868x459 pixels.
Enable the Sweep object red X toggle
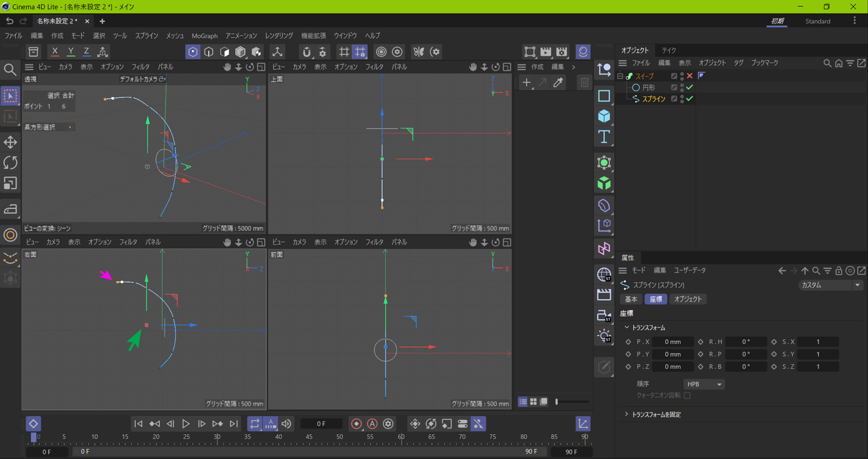click(x=690, y=76)
